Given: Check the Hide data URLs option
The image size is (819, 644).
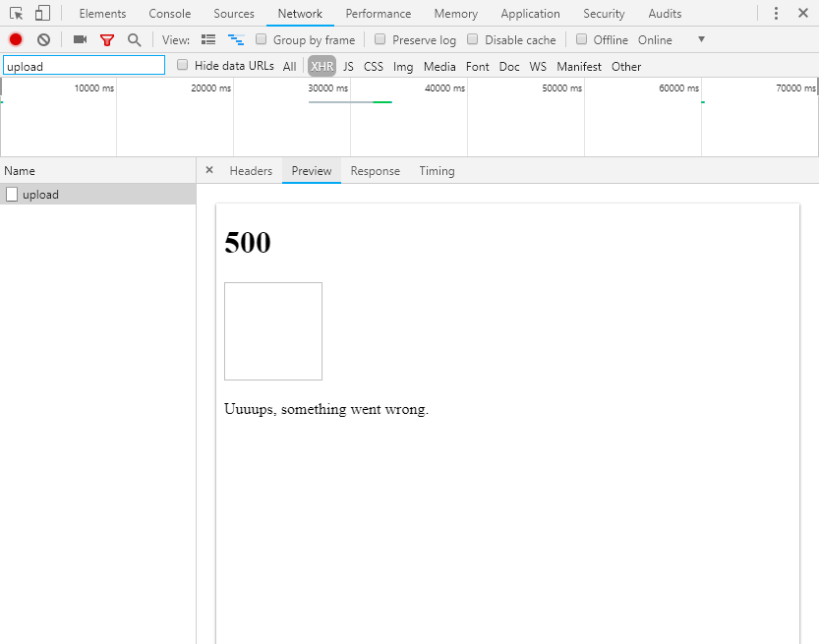Looking at the screenshot, I should [x=182, y=65].
